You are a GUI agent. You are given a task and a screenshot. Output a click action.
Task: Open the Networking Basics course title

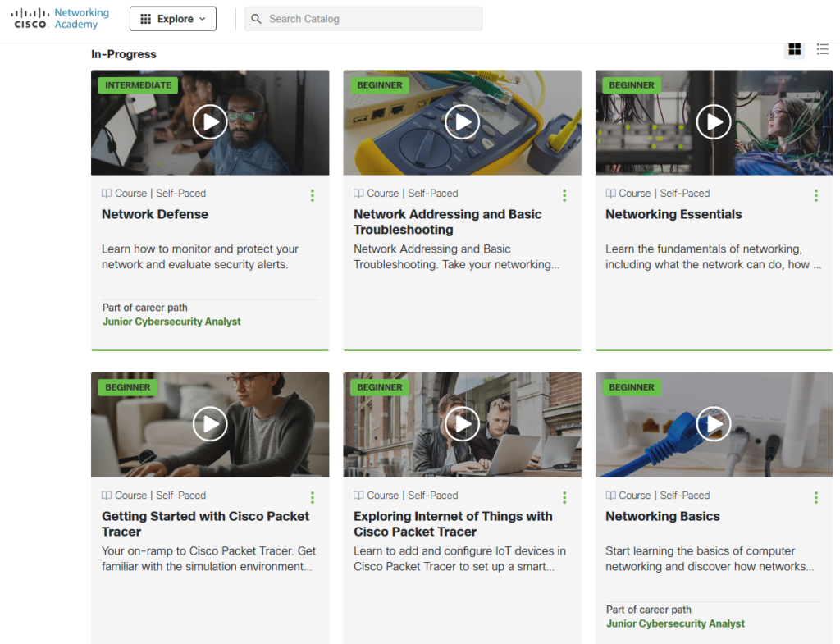point(663,517)
